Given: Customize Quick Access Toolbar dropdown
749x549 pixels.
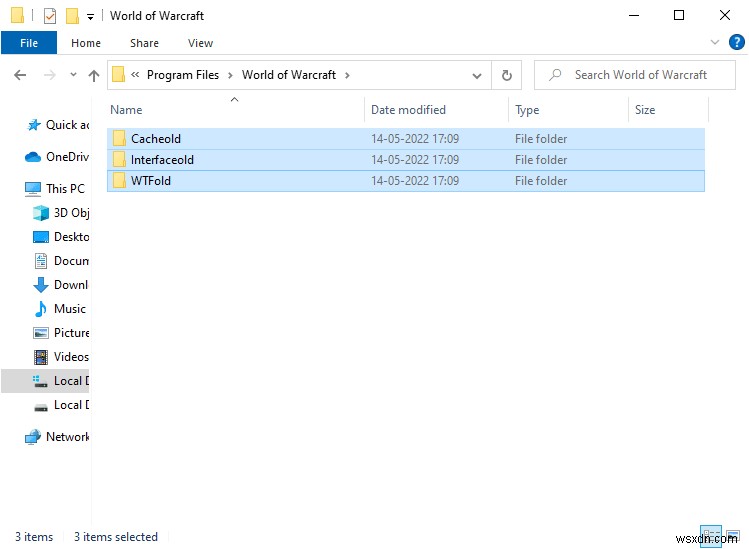Looking at the screenshot, I should pos(91,17).
